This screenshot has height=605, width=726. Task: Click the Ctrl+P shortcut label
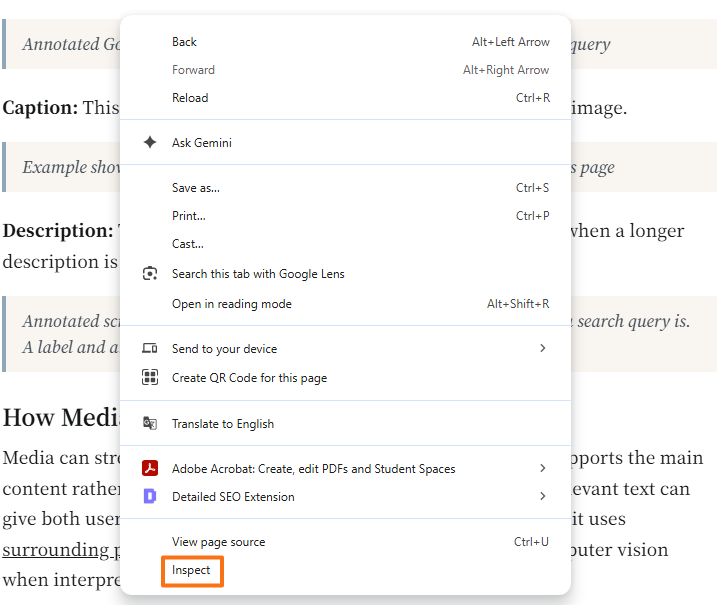pos(532,216)
